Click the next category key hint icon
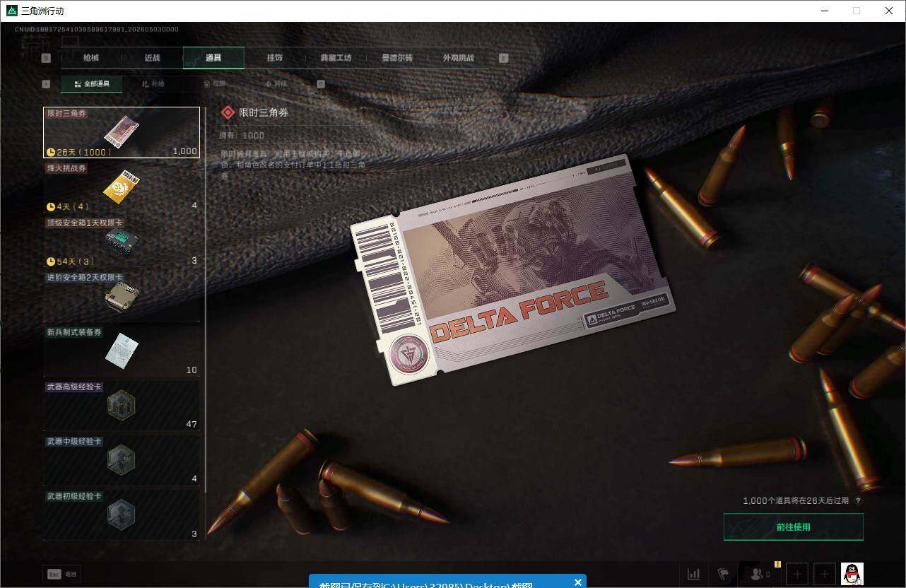The height and width of the screenshot is (588, 906). click(504, 58)
